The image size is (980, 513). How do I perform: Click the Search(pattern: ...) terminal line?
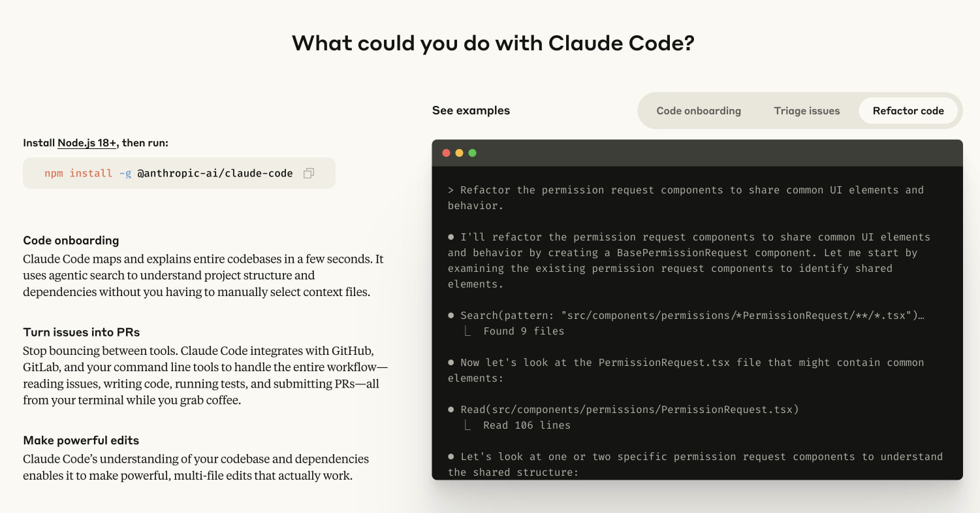pos(686,315)
